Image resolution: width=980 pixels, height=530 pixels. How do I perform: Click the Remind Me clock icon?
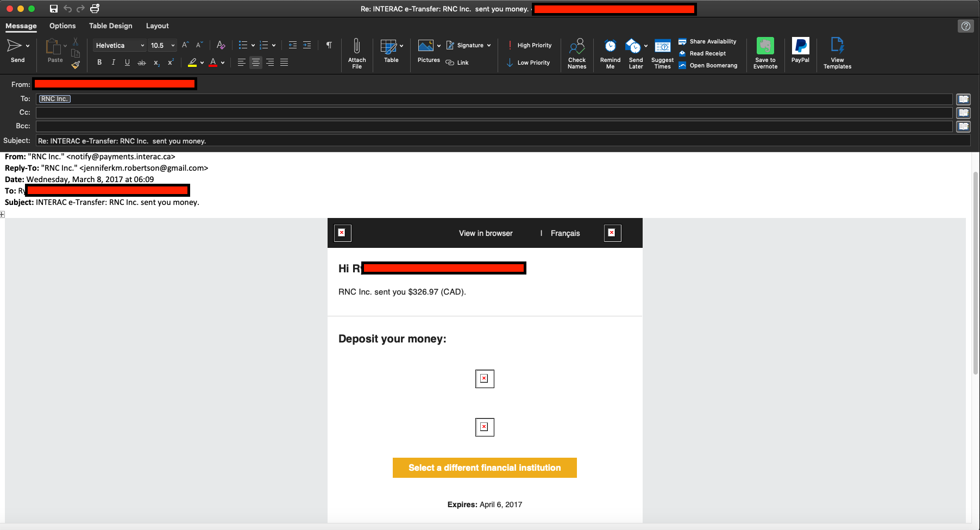[610, 47]
